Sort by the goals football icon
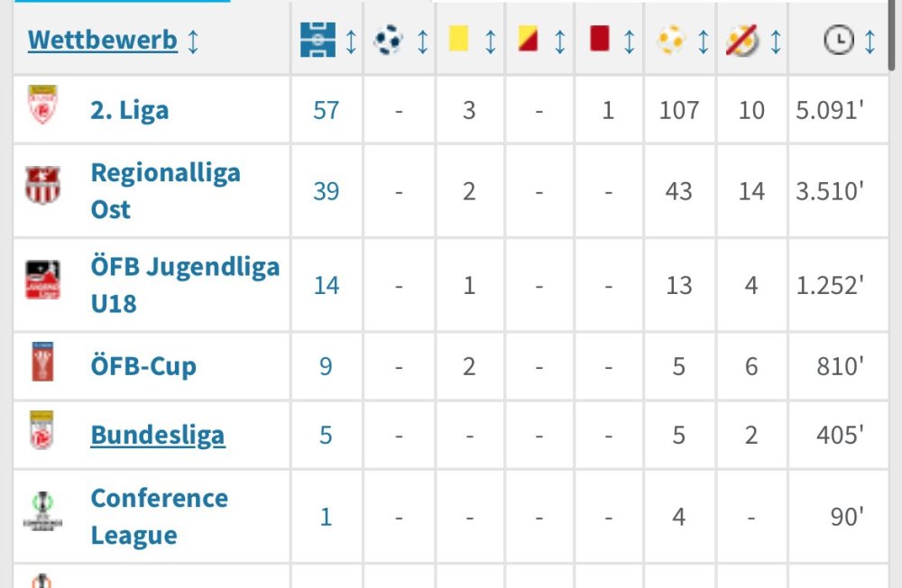Image resolution: width=902 pixels, height=588 pixels. tap(389, 41)
